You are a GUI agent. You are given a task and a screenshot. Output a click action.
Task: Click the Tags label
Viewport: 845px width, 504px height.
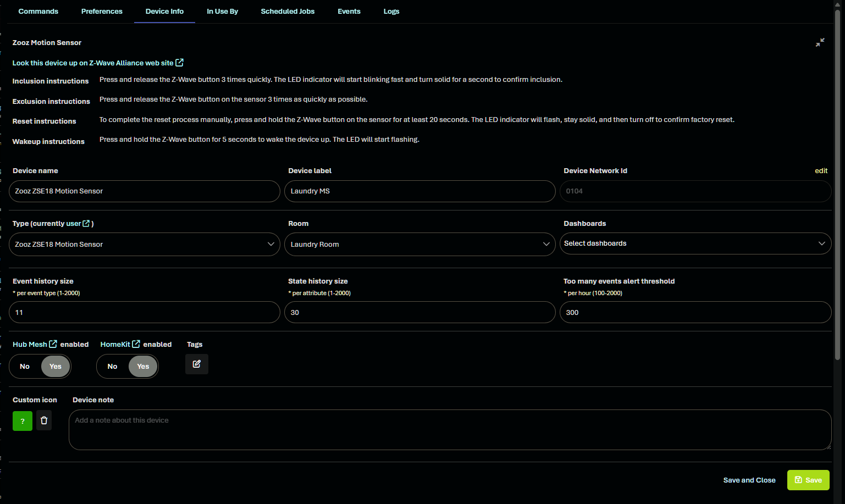pyautogui.click(x=195, y=345)
